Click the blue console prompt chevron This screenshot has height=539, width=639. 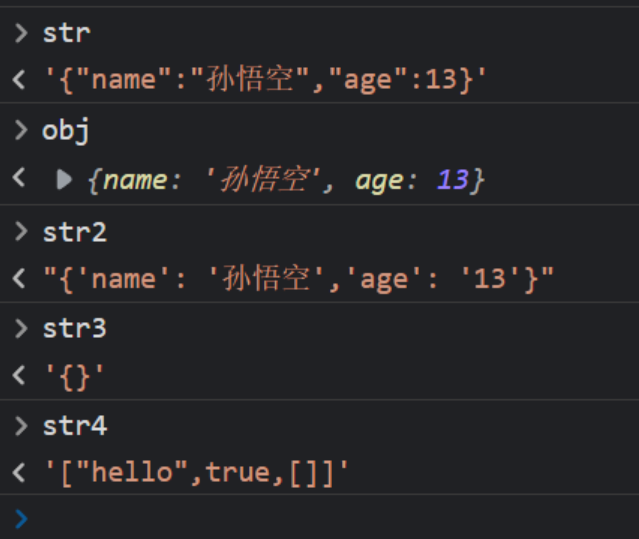coord(21,517)
